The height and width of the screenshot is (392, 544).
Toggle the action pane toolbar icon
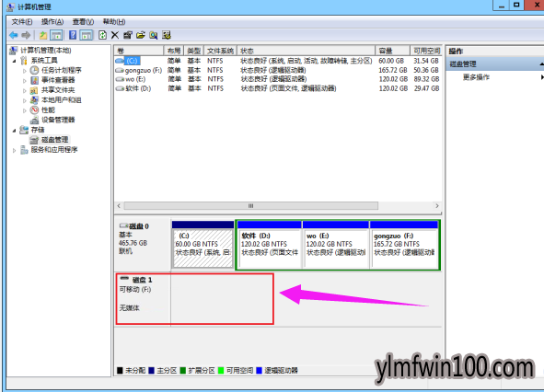click(x=87, y=35)
